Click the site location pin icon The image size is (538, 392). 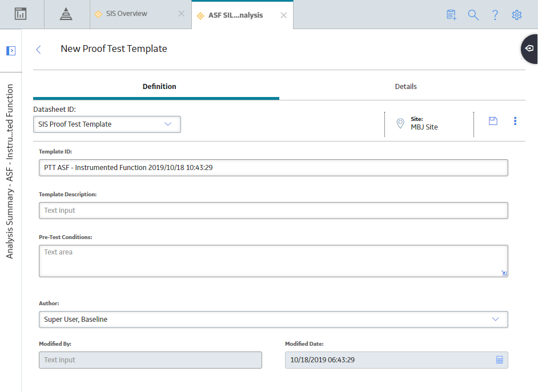tap(400, 123)
